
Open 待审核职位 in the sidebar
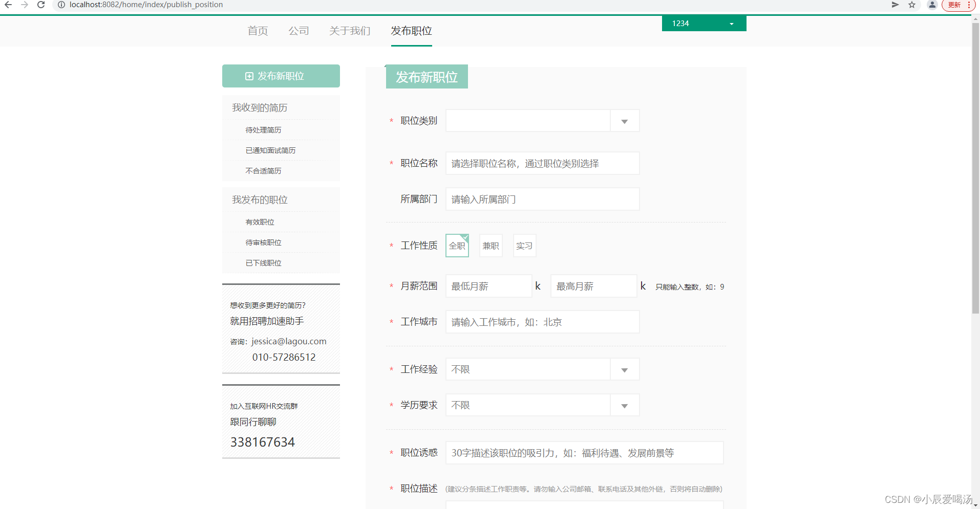point(263,242)
